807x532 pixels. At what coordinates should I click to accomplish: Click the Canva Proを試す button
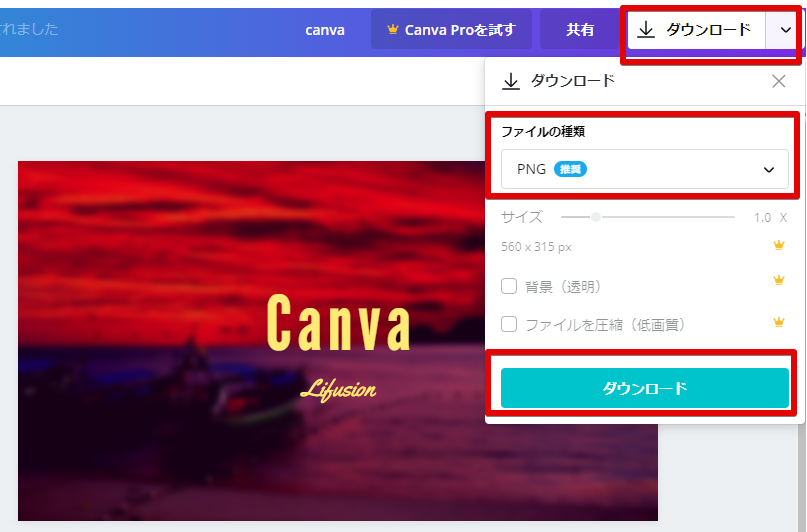[x=451, y=30]
